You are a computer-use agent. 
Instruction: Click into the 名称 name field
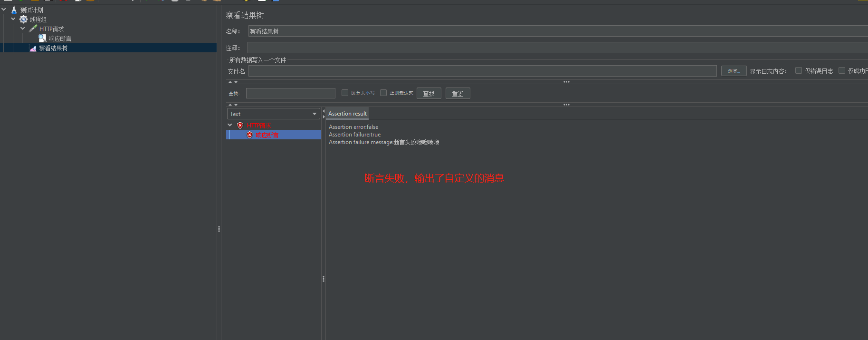point(558,31)
